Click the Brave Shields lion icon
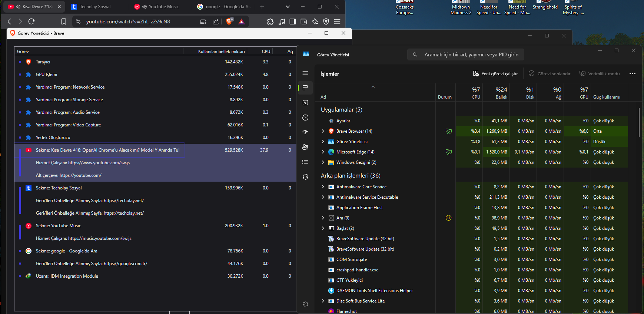The width and height of the screenshot is (644, 314). (x=229, y=22)
